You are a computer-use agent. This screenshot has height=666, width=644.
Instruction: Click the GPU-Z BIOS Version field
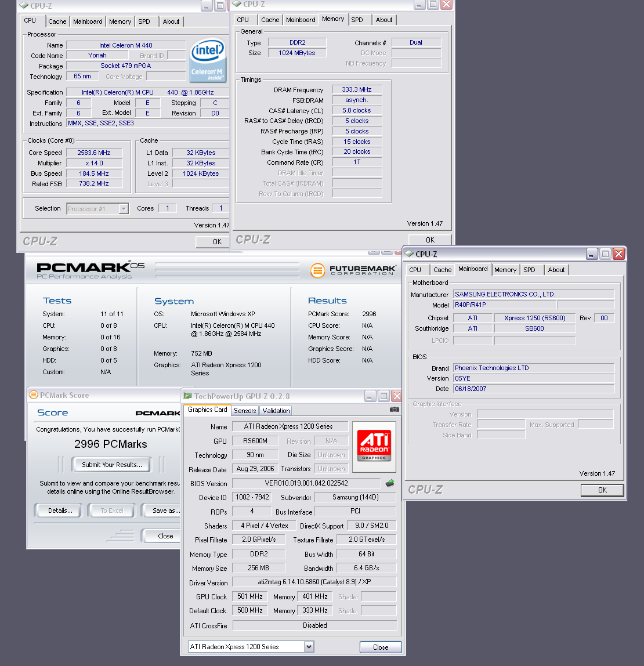(306, 483)
